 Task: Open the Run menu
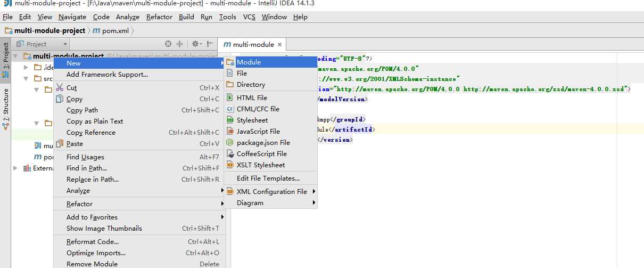207,17
